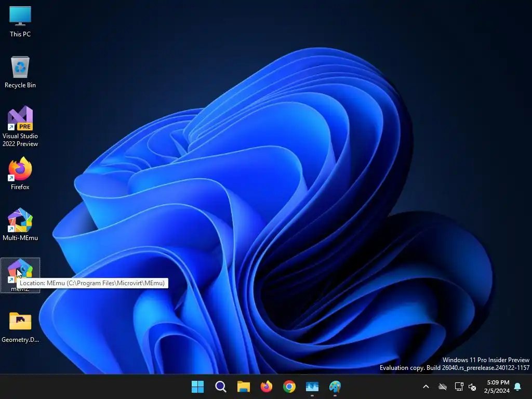The image size is (532, 399).
Task: Open the notifications bell icon
Action: pos(518,387)
